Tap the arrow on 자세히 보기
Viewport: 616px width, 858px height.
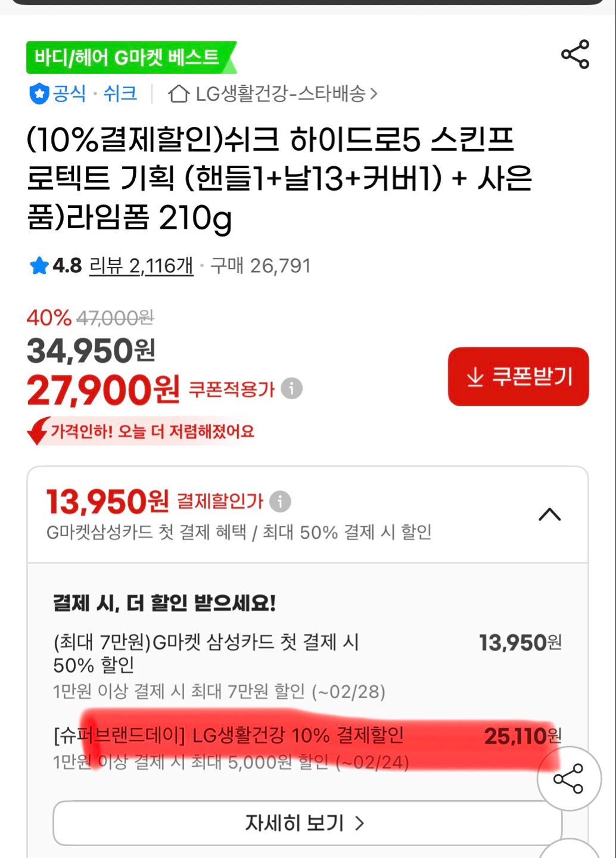pos(359,823)
